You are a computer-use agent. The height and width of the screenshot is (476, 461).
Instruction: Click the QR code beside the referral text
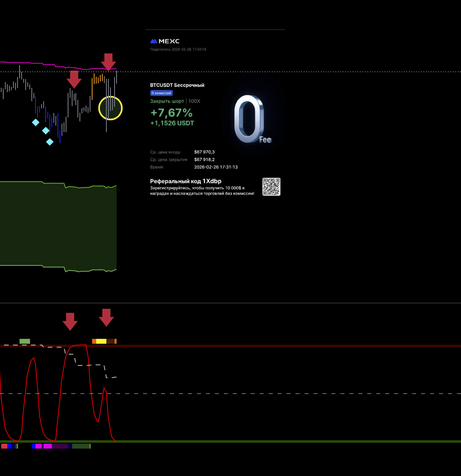coord(271,187)
